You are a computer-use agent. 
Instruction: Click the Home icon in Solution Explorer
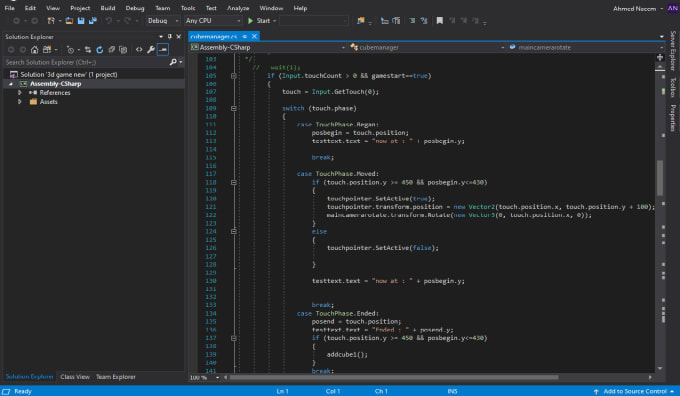[x=34, y=49]
